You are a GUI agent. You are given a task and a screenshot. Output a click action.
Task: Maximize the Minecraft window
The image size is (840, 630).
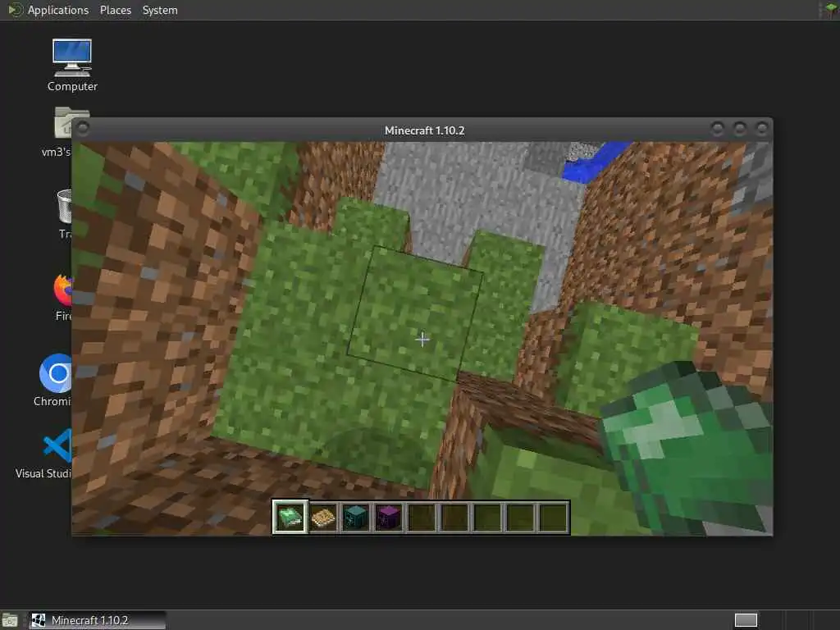coord(739,129)
